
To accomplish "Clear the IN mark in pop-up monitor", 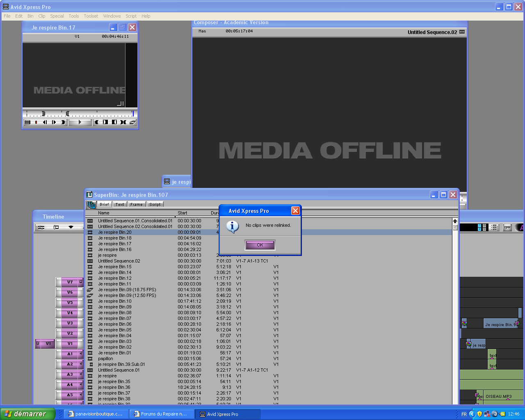I will coord(105,122).
